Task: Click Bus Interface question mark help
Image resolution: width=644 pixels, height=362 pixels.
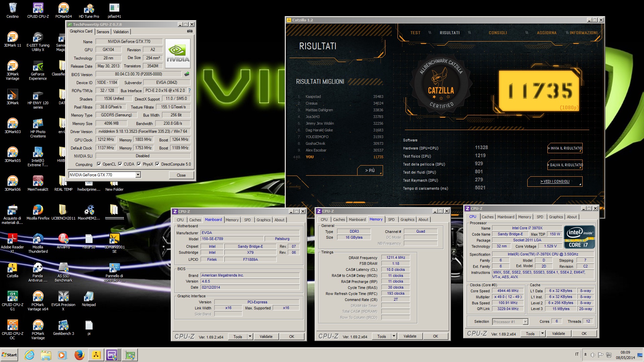Action: point(190,90)
